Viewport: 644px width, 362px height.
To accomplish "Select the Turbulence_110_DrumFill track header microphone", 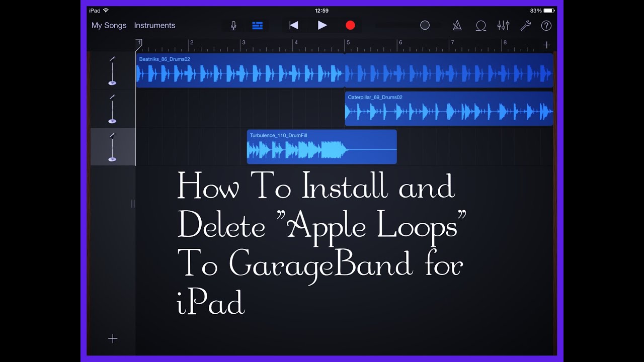I will click(112, 147).
